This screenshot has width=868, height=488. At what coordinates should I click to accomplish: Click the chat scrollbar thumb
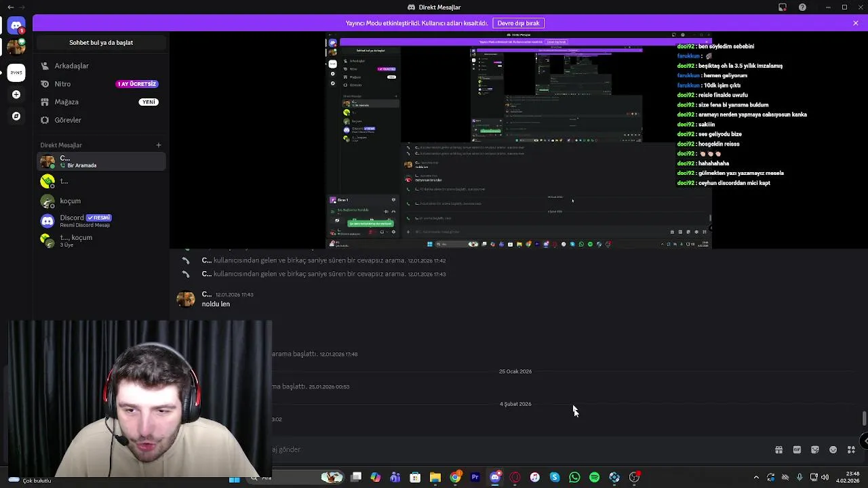click(x=864, y=418)
